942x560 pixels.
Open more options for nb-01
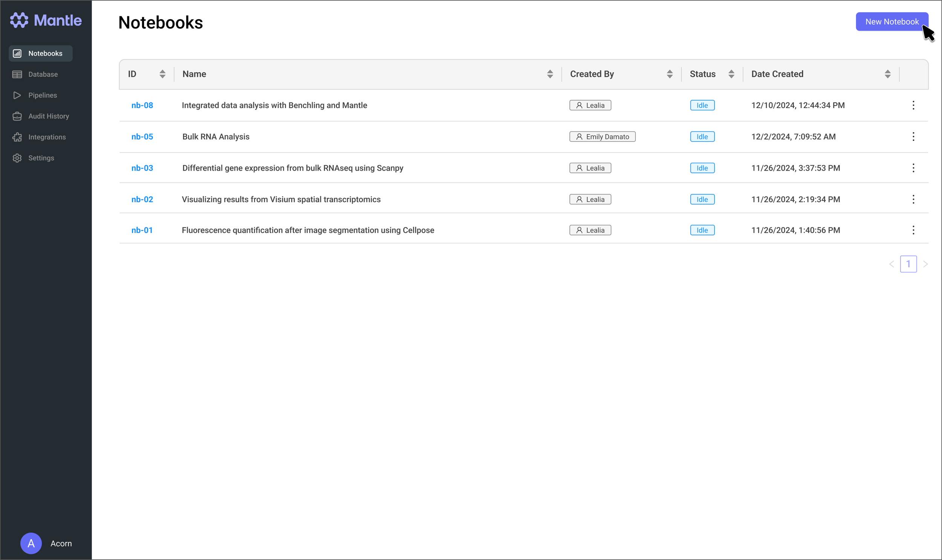coord(913,230)
